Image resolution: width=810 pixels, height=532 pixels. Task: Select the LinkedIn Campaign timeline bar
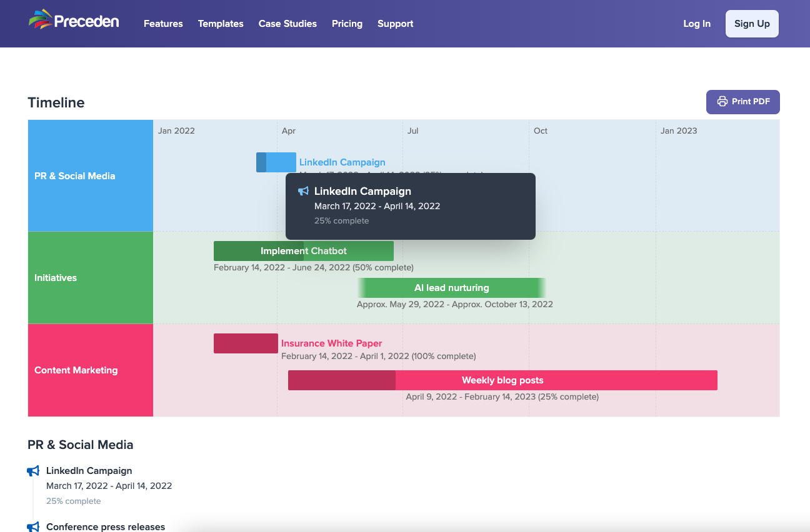276,162
